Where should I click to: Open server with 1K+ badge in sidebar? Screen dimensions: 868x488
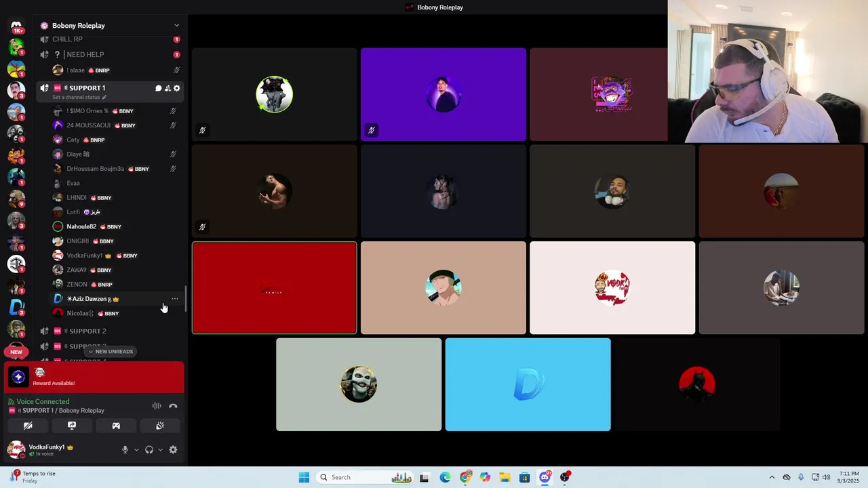point(16,26)
